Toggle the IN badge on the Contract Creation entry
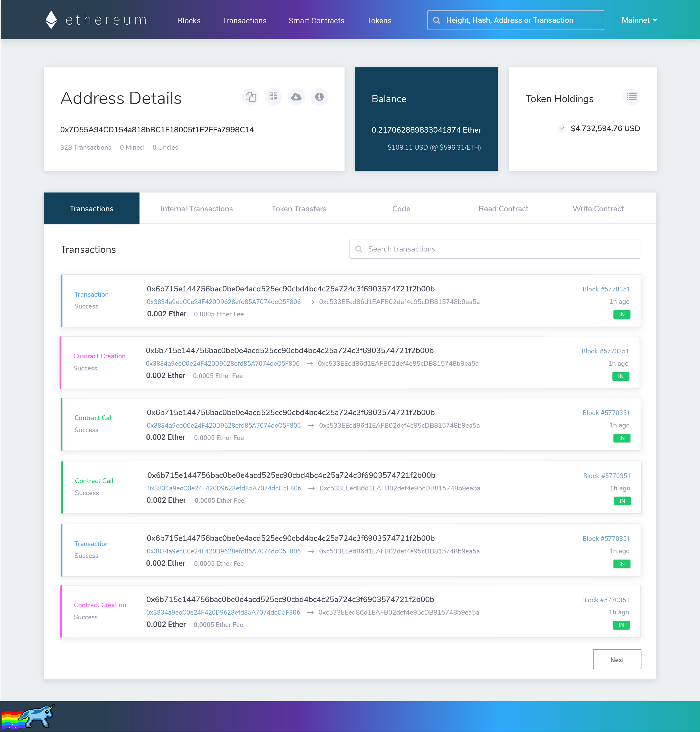Viewport: 700px width, 732px height. pyautogui.click(x=620, y=376)
